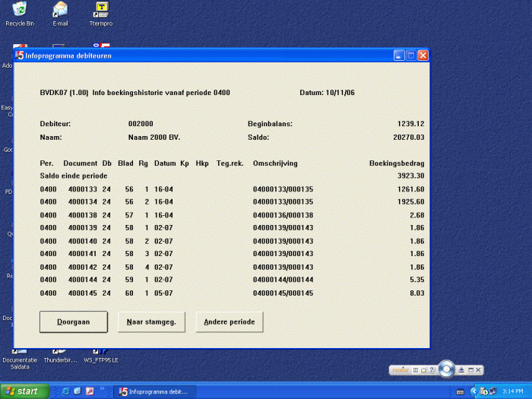Click the Doorgaan button

(x=73, y=322)
